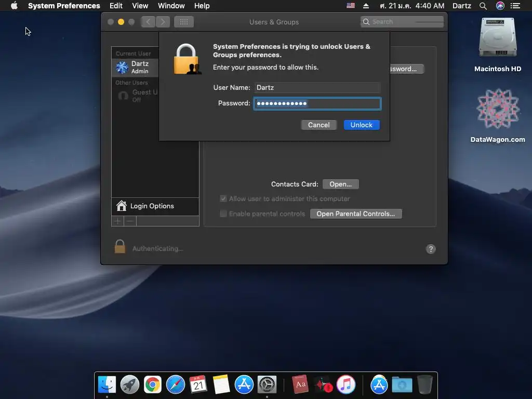Open the System Preferences menu

point(64,6)
